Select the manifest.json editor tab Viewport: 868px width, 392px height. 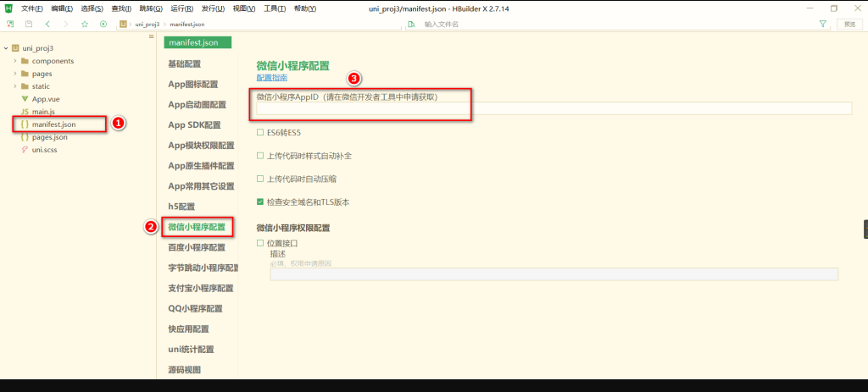198,42
